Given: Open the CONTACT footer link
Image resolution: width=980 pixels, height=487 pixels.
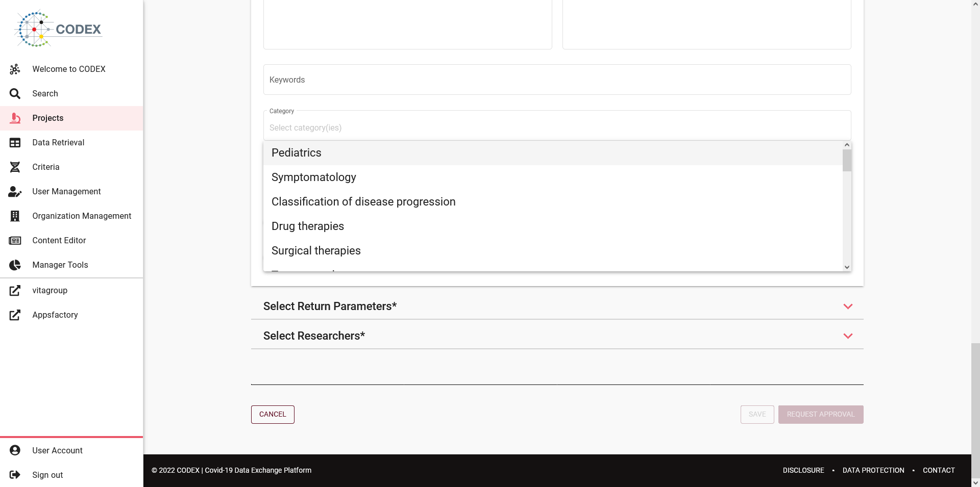Looking at the screenshot, I should pyautogui.click(x=939, y=470).
